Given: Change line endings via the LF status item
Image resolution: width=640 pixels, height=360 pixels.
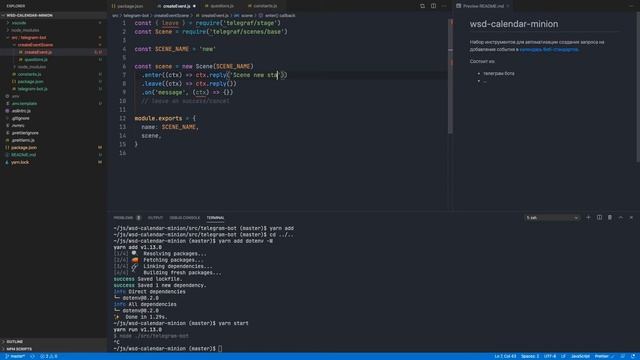Looking at the screenshot, I should 564,356.
